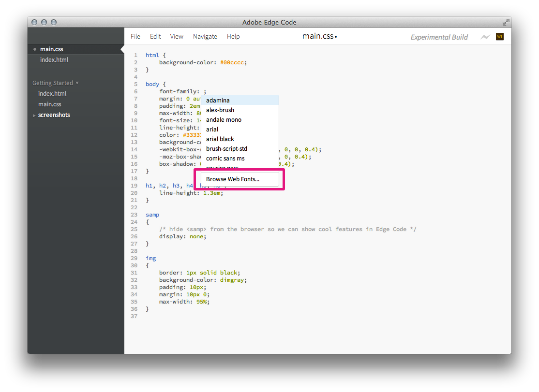539x392 pixels.
Task: Open the Help menu
Action: (233, 36)
